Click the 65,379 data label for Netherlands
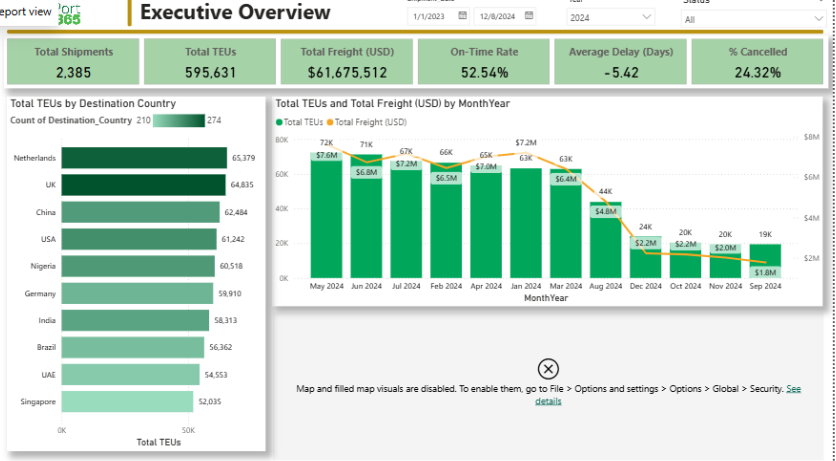836x461 pixels. [244, 158]
